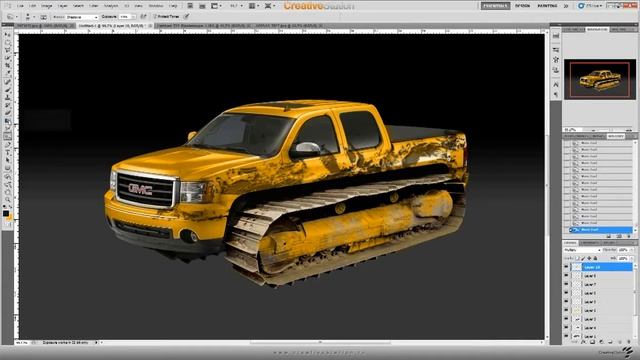Image resolution: width=640 pixels, height=360 pixels.
Task: Select the Zoom tool
Action: pos(7,199)
